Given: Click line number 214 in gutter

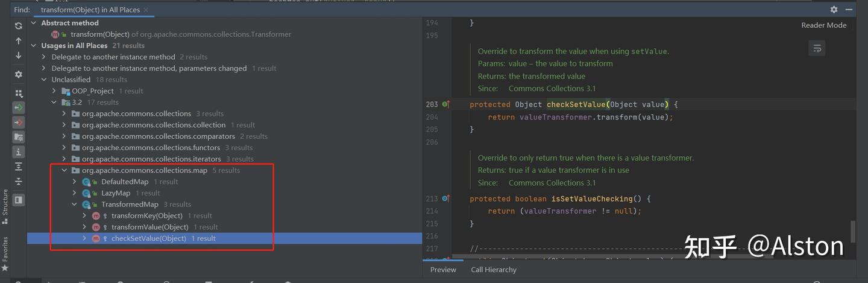Looking at the screenshot, I should pos(432,211).
